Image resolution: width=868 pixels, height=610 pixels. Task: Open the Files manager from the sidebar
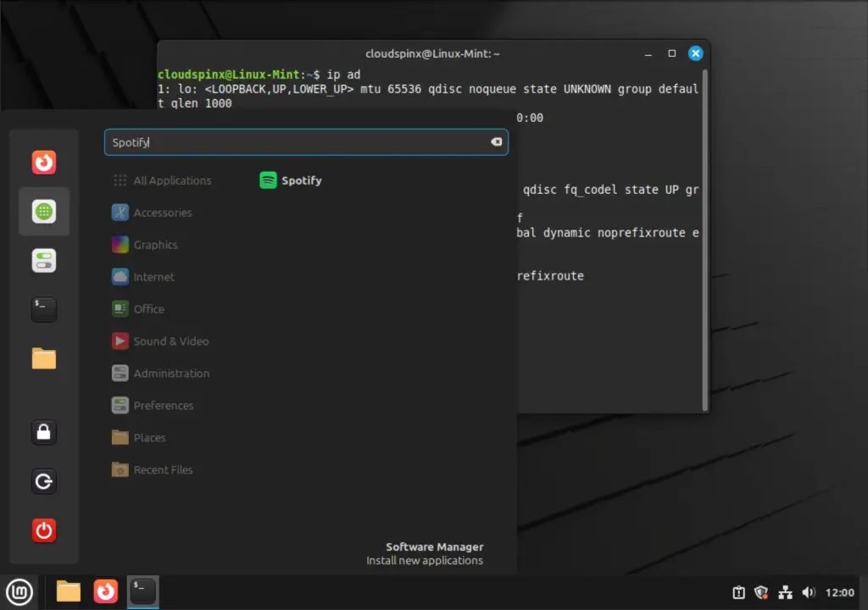click(x=43, y=358)
